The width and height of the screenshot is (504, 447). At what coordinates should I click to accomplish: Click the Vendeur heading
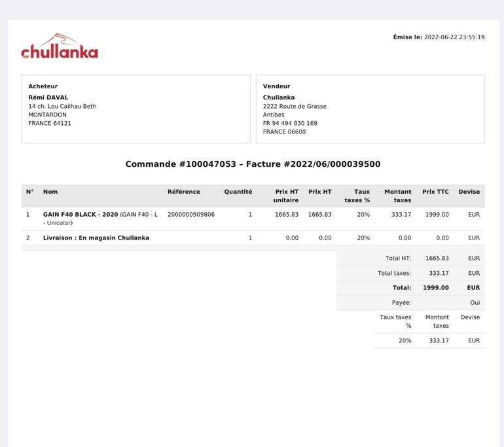click(276, 86)
